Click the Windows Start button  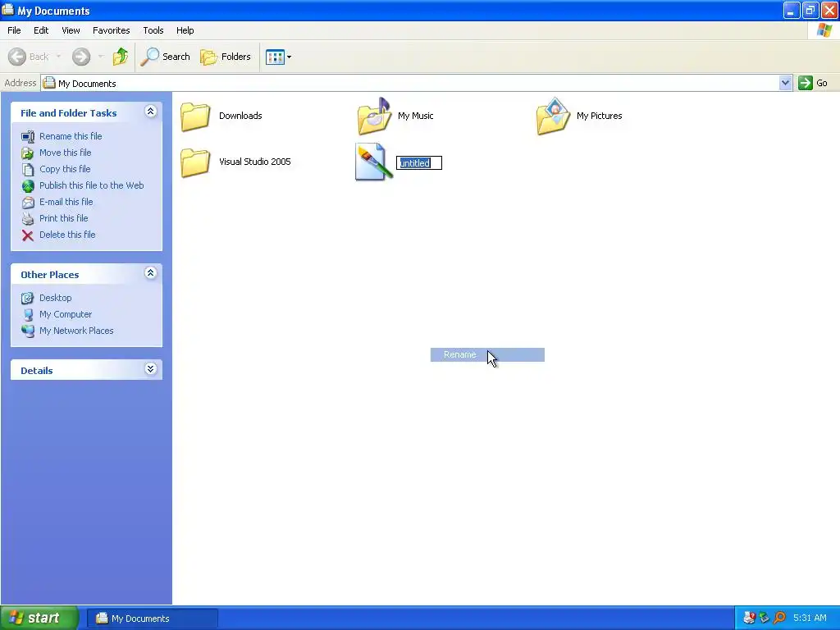pyautogui.click(x=39, y=619)
